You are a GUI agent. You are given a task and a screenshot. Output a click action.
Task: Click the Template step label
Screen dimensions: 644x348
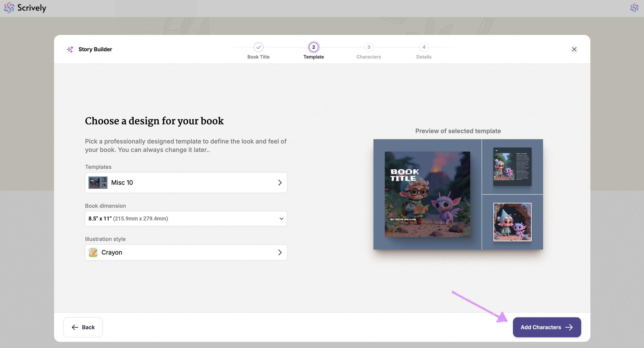pyautogui.click(x=314, y=57)
